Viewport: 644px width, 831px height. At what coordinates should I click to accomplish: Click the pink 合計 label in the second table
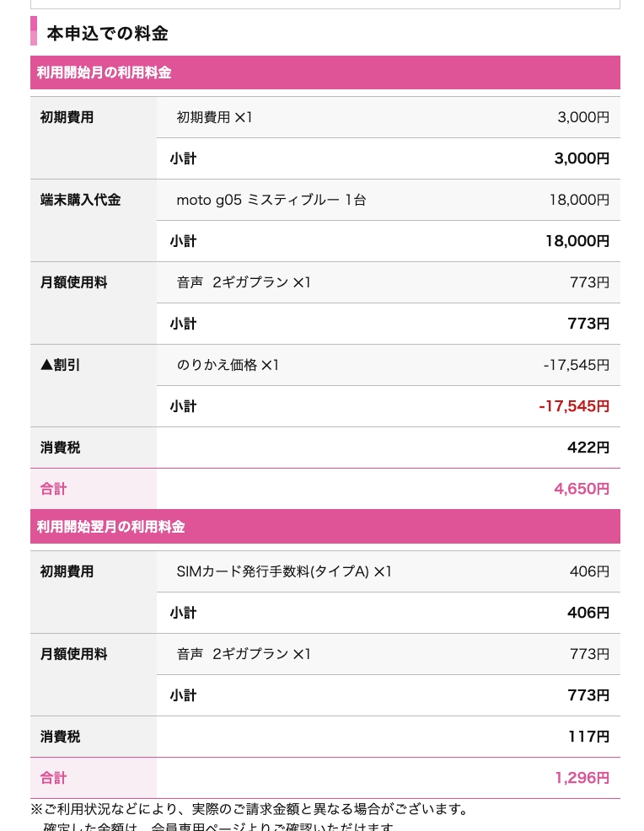(53, 778)
